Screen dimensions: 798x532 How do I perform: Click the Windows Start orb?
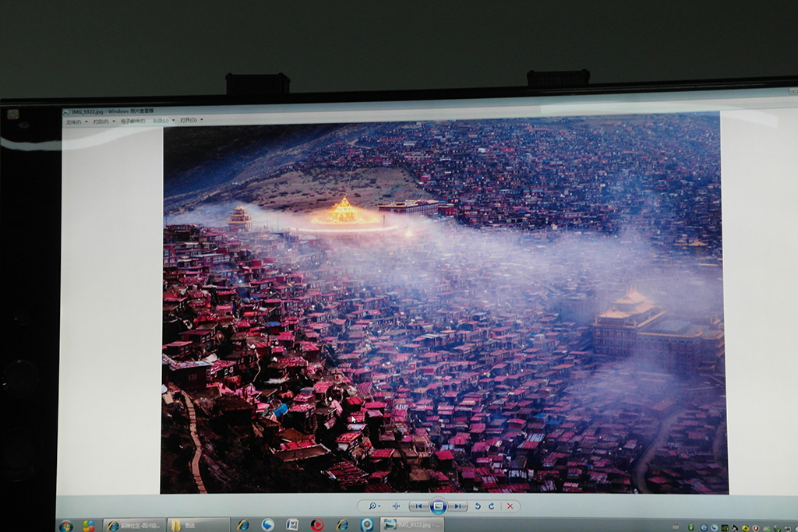(65, 526)
